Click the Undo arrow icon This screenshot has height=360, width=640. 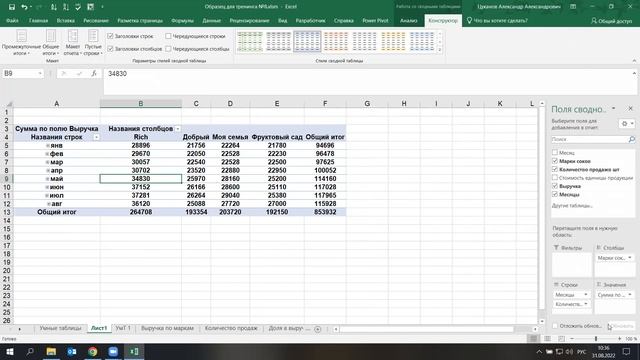24,7
